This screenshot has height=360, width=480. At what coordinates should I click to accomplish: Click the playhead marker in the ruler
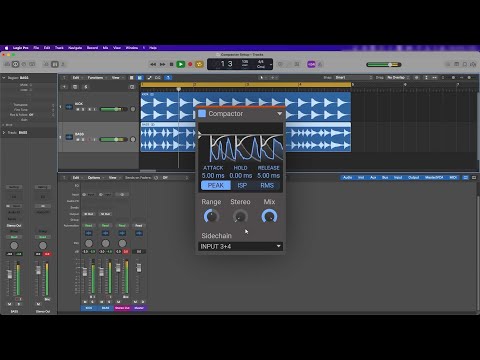click(179, 89)
